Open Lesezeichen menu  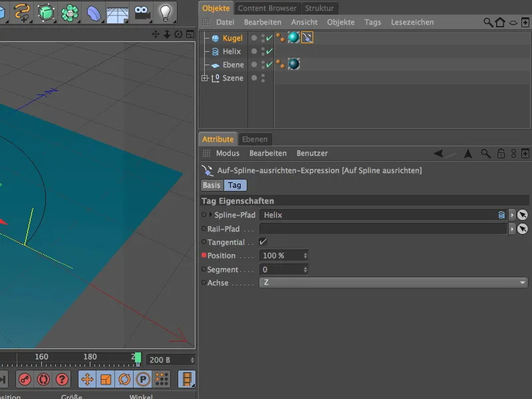(x=412, y=23)
